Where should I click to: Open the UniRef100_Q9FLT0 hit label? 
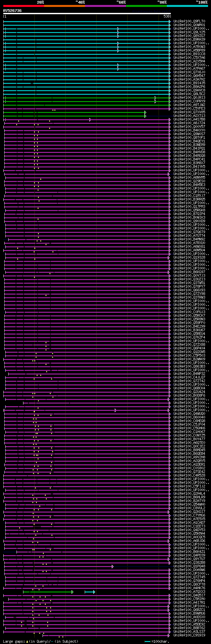[189, 21]
